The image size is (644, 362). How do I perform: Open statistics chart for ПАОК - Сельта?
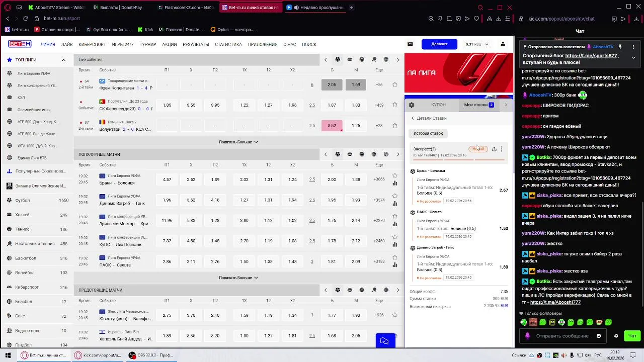pyautogui.click(x=395, y=265)
